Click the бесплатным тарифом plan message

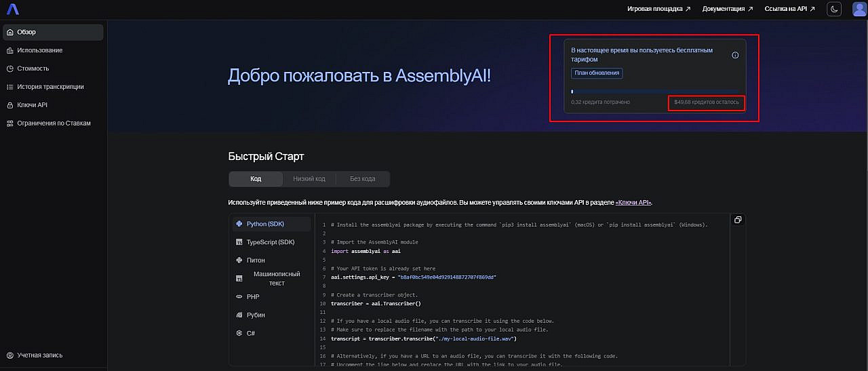click(642, 55)
